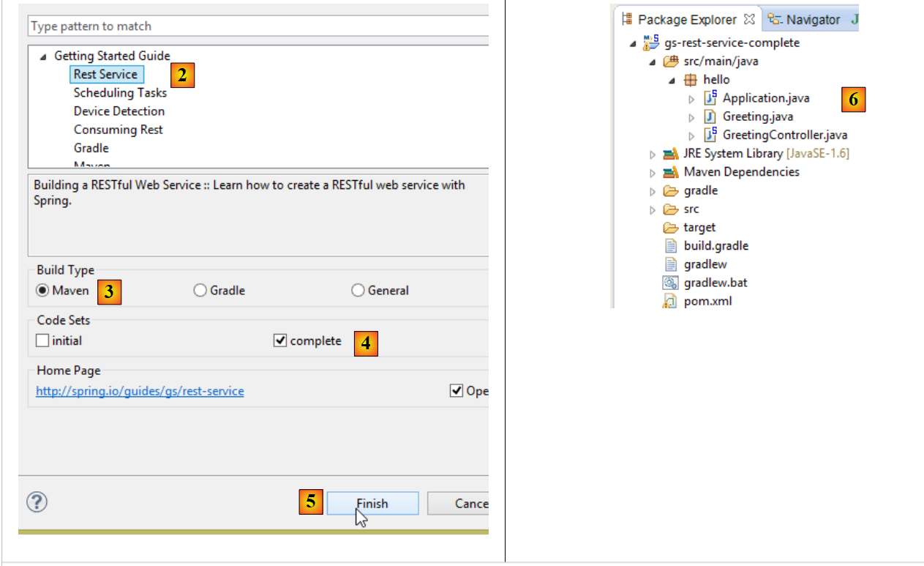The width and height of the screenshot is (924, 566).
Task: Click the gradlew.bat file icon
Action: tap(670, 283)
